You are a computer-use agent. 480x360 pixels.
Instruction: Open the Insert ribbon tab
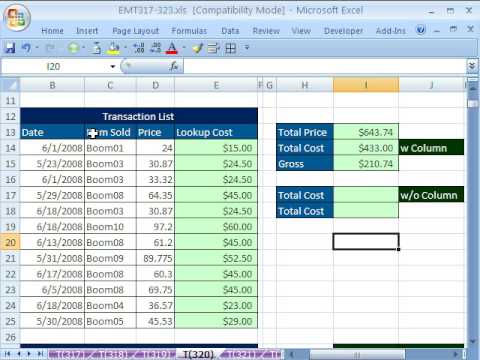(x=87, y=31)
